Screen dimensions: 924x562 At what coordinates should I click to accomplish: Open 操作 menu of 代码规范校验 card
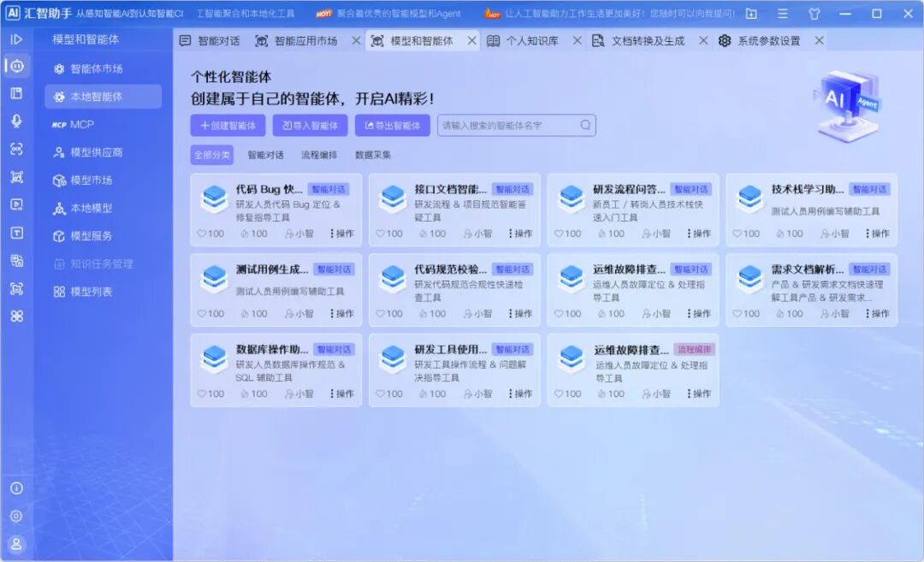click(521, 314)
